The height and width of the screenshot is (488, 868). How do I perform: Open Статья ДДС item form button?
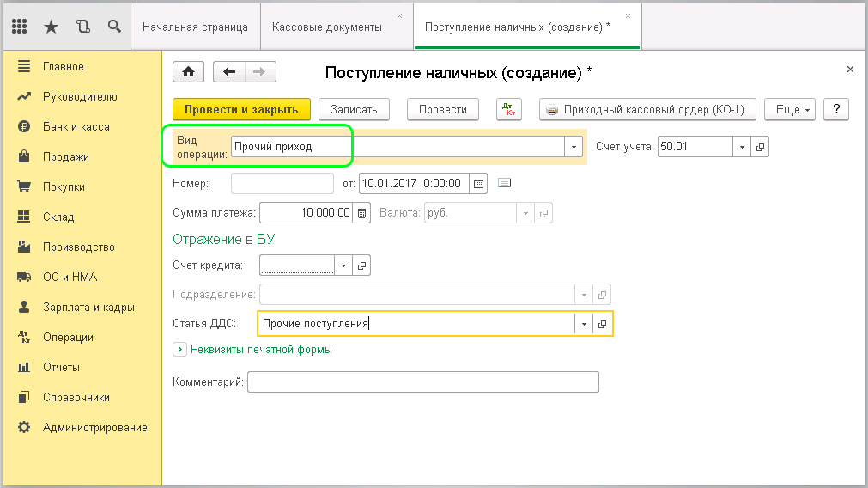pyautogui.click(x=603, y=324)
